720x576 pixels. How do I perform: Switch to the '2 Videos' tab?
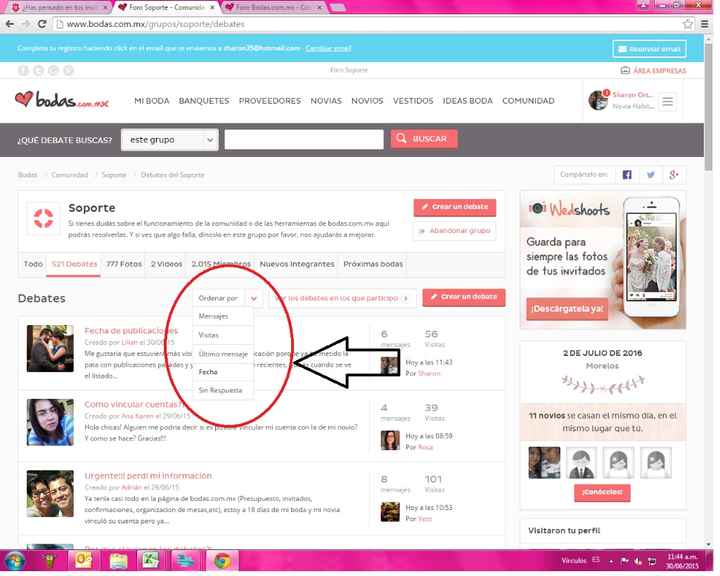(x=166, y=264)
